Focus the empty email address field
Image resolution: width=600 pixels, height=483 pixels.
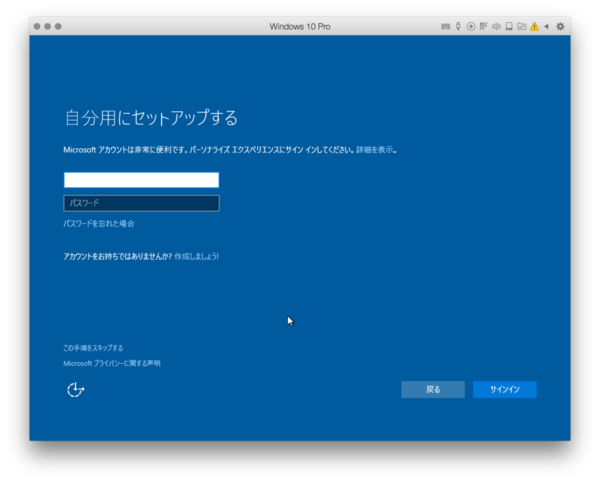tap(142, 180)
